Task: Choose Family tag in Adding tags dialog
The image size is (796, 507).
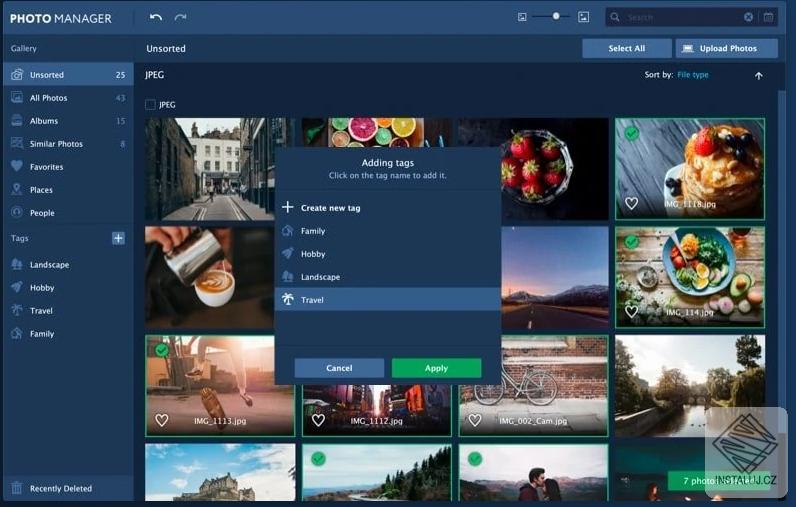Action: click(x=388, y=231)
